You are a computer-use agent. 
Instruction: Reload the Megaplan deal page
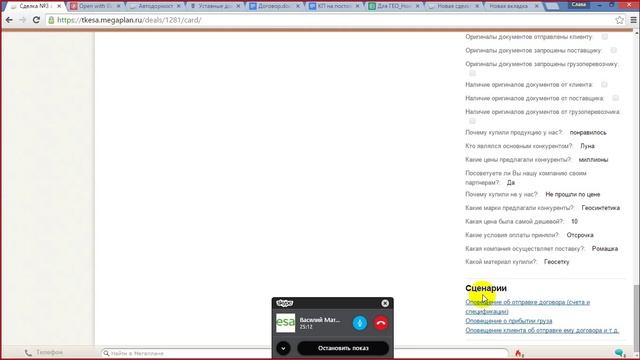36,20
